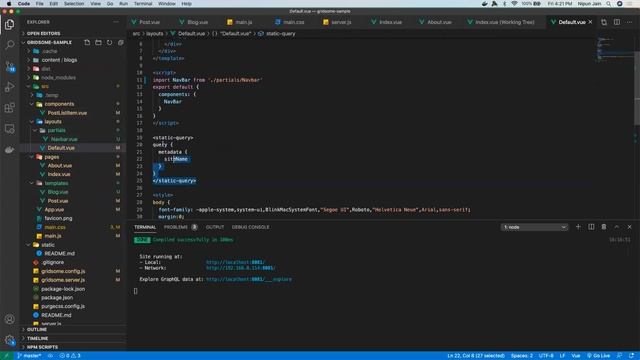The width and height of the screenshot is (640, 360).
Task: Open the Run and Debug view
Action: tap(9, 87)
